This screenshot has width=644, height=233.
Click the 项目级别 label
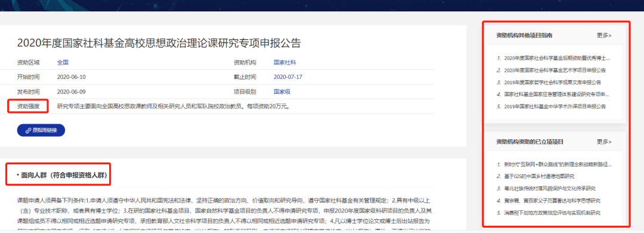(245, 91)
